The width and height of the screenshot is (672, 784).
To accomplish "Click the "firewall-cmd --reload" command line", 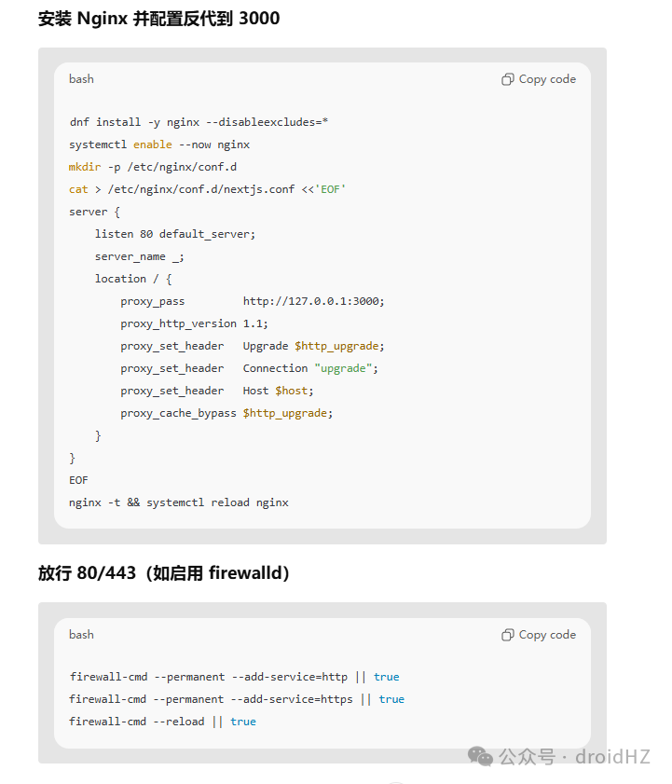I will pyautogui.click(x=162, y=722).
